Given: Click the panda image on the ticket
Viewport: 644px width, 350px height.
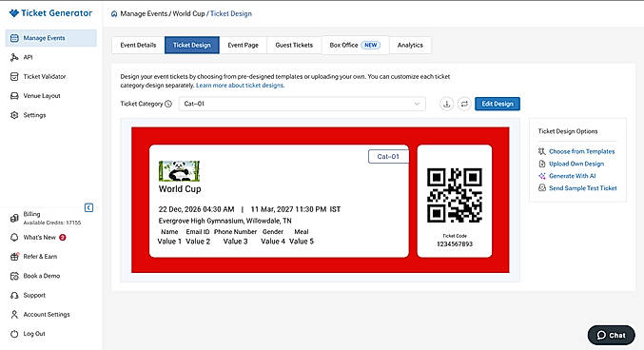Looking at the screenshot, I should [179, 171].
